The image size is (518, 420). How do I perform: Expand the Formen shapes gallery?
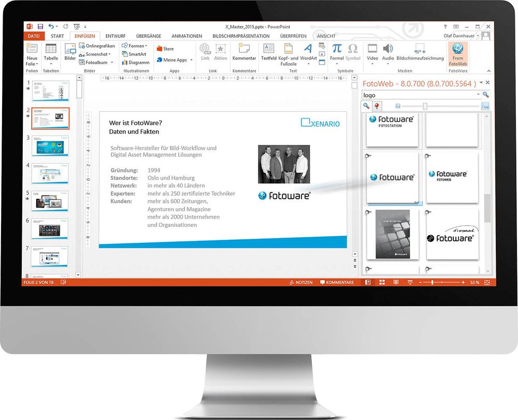tap(146, 46)
